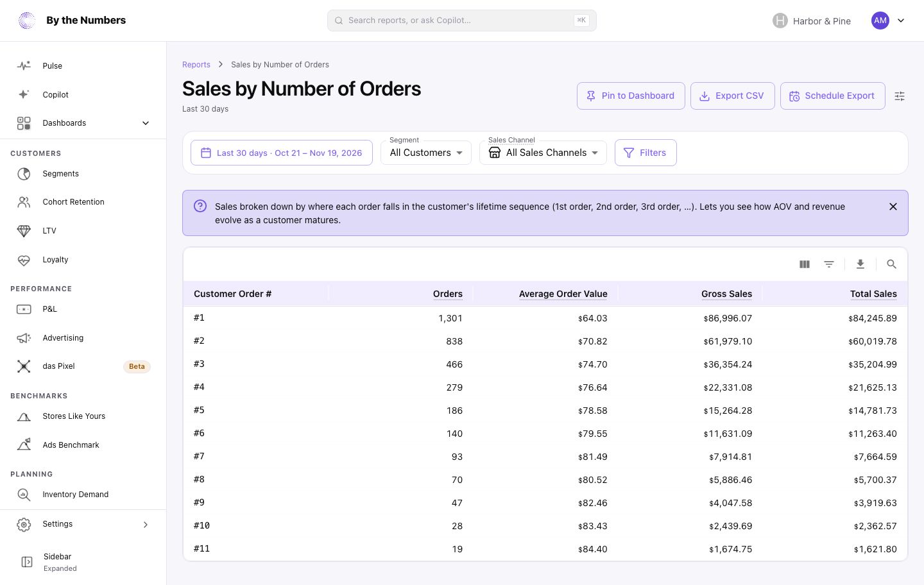Open the das Pixel icon
Viewport: 924px width, 585px height.
(24, 366)
